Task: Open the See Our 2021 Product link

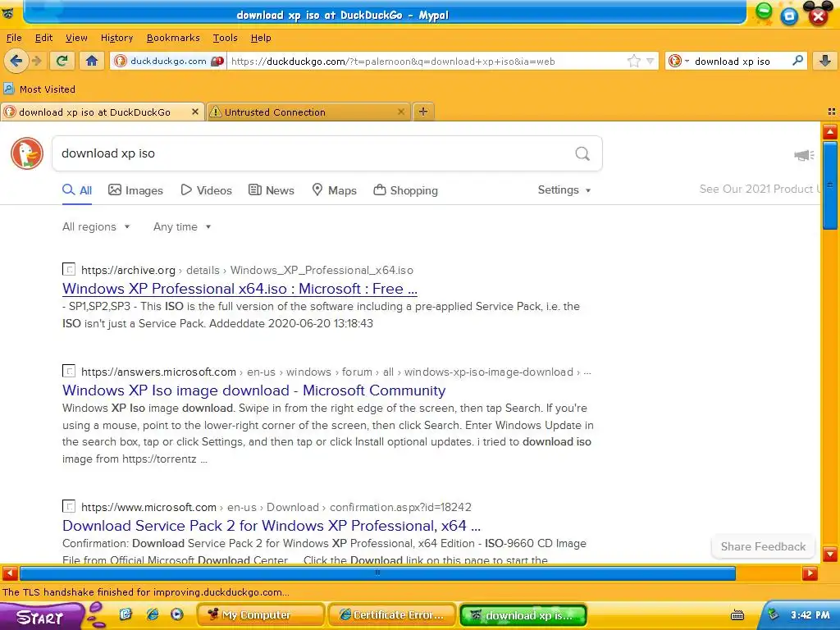Action: (759, 189)
